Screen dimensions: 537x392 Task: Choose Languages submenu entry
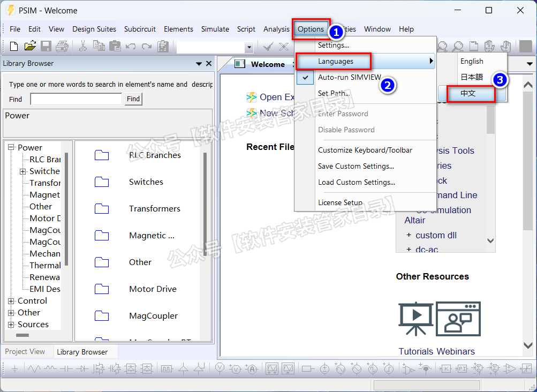[x=365, y=62]
